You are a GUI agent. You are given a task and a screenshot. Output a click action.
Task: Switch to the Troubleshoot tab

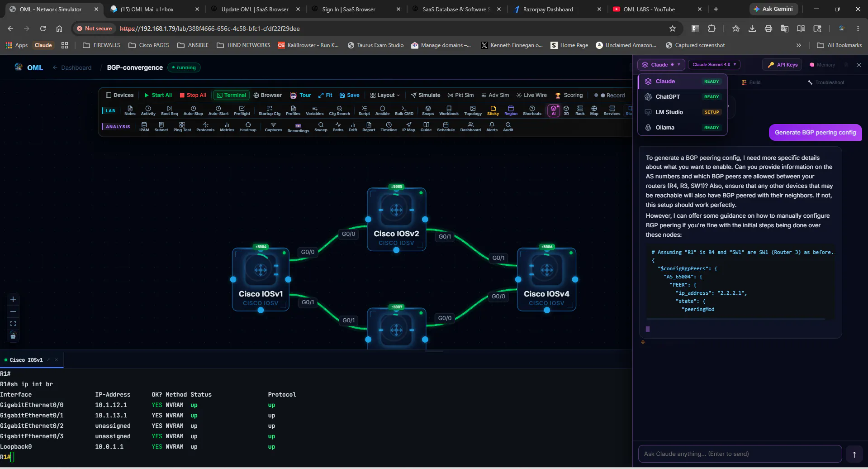click(826, 82)
